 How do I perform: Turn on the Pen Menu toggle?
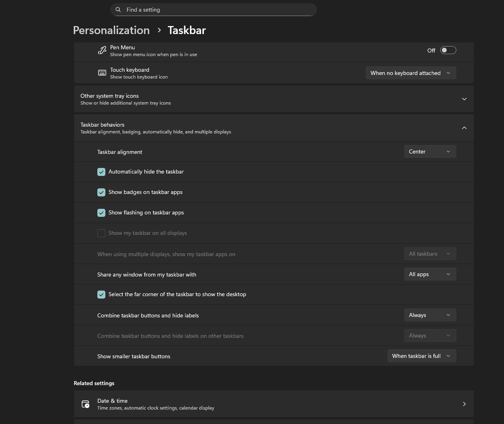click(x=448, y=50)
